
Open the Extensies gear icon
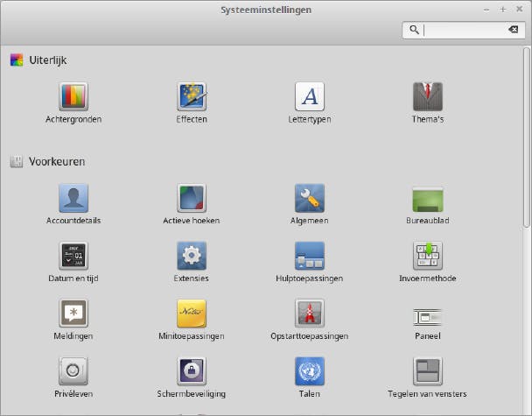[x=192, y=256]
